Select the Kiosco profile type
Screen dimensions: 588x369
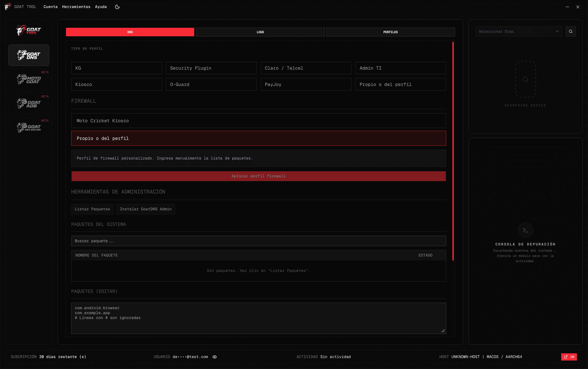pos(117,84)
